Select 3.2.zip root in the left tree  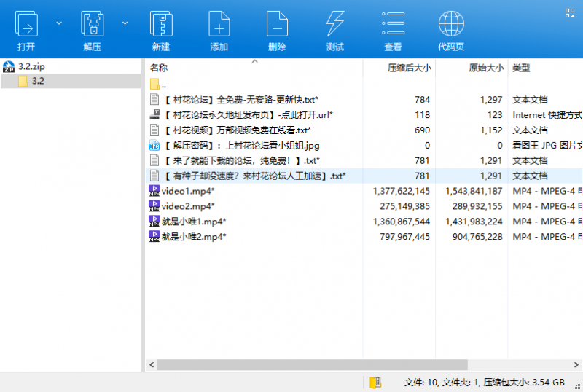pyautogui.click(x=31, y=66)
